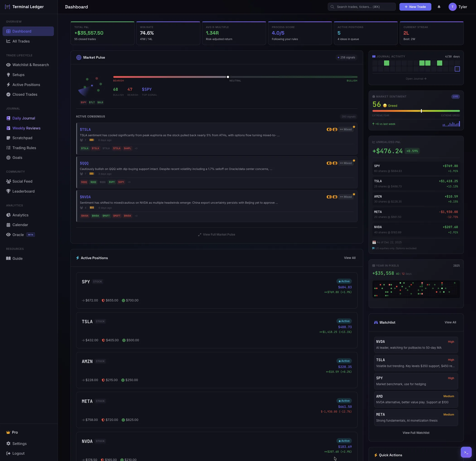The image size is (476, 461).
Task: Toggle the star on $NVDA consensus card
Action: (x=354, y=194)
